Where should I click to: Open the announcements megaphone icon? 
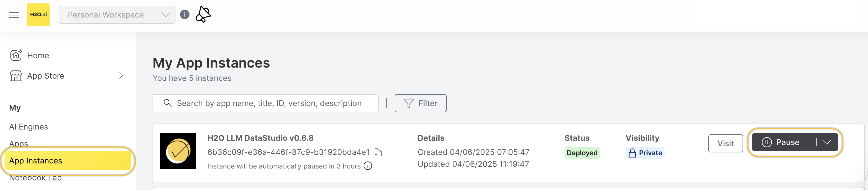pyautogui.click(x=203, y=14)
